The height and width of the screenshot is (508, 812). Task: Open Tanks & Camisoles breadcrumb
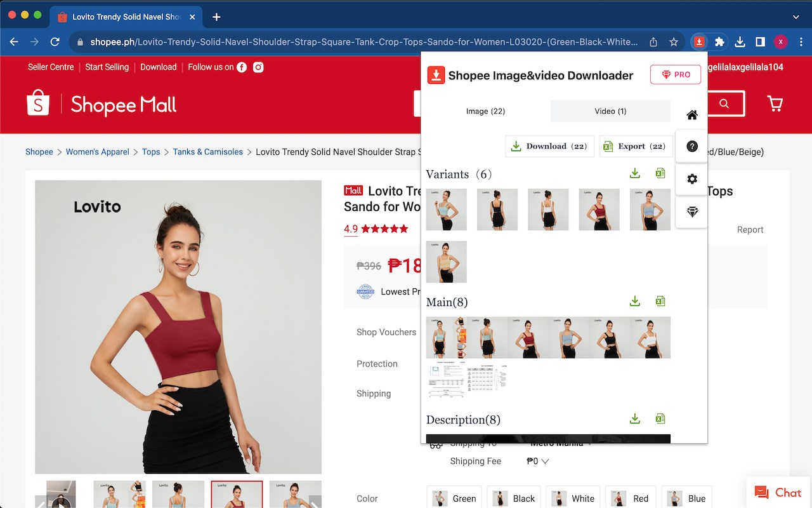pyautogui.click(x=208, y=152)
